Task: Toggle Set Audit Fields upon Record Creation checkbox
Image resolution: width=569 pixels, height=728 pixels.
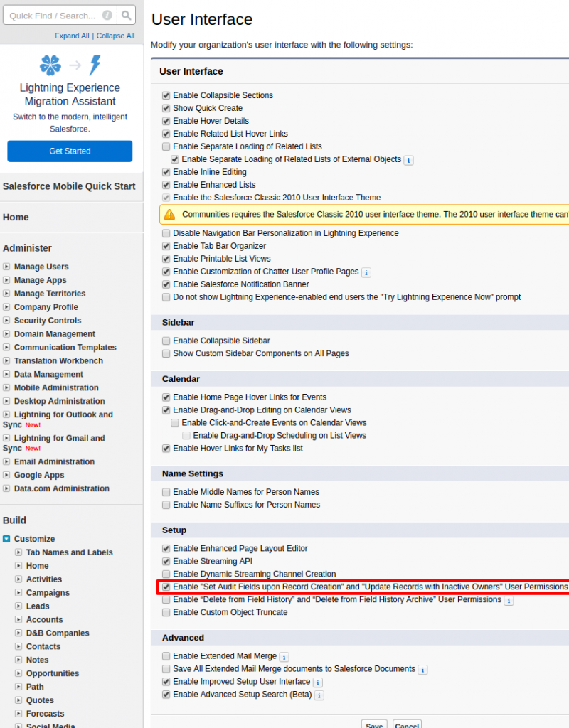Action: click(x=166, y=587)
